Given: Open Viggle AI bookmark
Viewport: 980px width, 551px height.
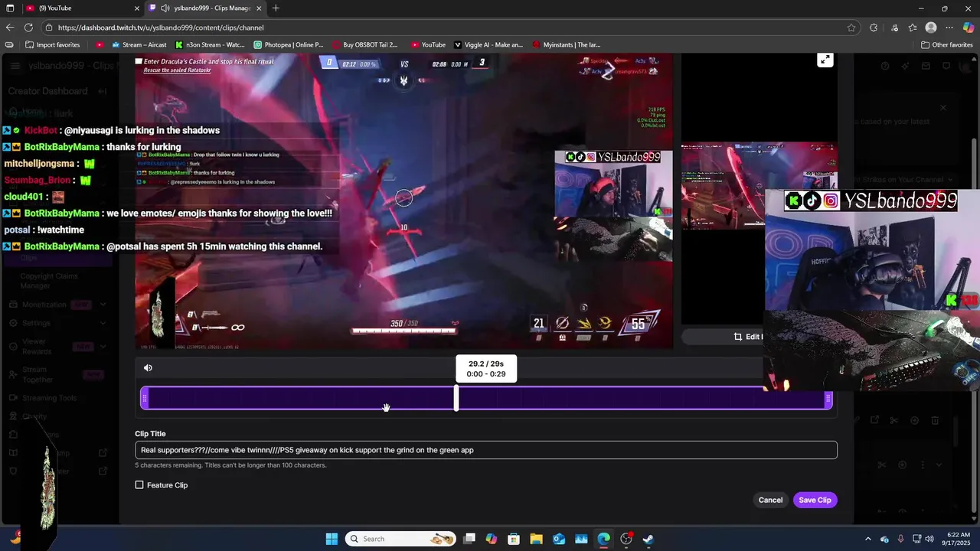Looking at the screenshot, I should click(488, 44).
